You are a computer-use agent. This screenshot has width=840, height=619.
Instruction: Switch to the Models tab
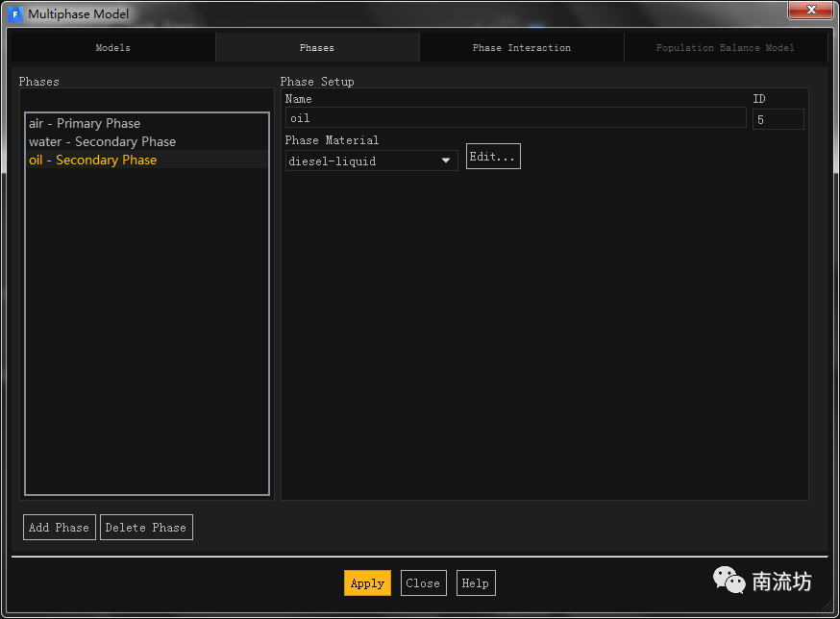pos(112,48)
